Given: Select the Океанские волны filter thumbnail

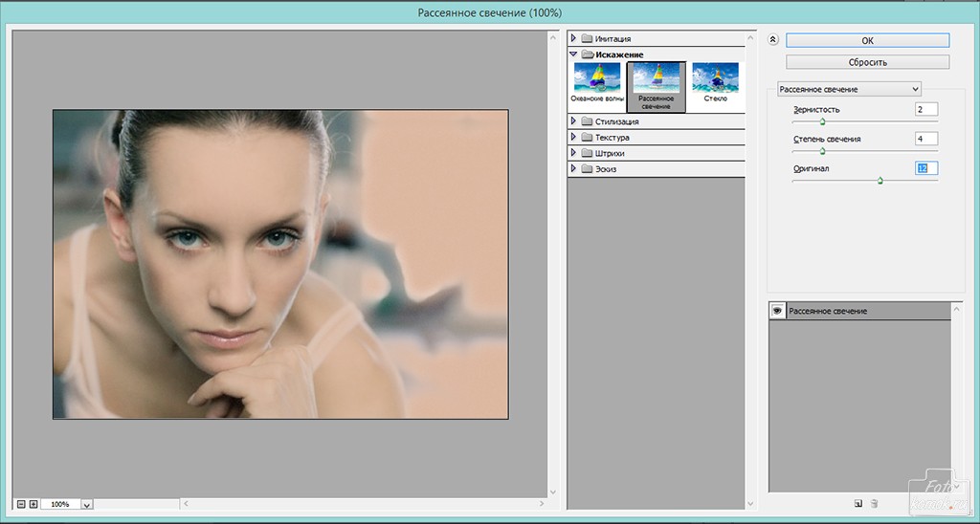Looking at the screenshot, I should click(x=597, y=82).
